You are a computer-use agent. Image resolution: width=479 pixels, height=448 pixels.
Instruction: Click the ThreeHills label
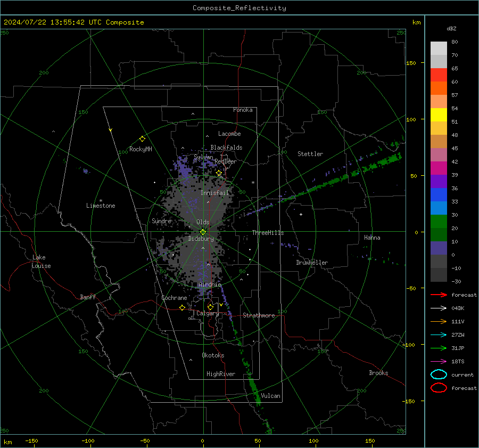[268, 233]
